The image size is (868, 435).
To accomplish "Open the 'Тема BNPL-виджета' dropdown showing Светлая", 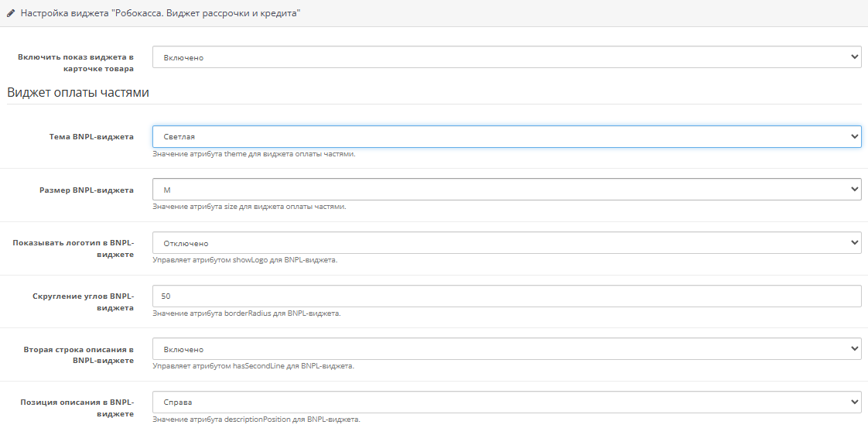I will click(x=507, y=136).
